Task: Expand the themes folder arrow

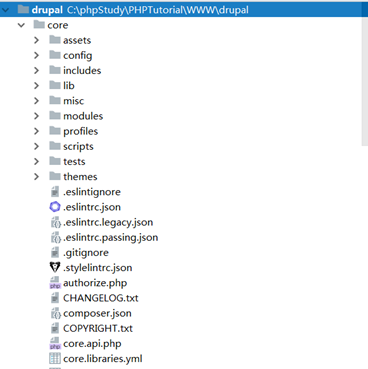Action: click(x=36, y=177)
